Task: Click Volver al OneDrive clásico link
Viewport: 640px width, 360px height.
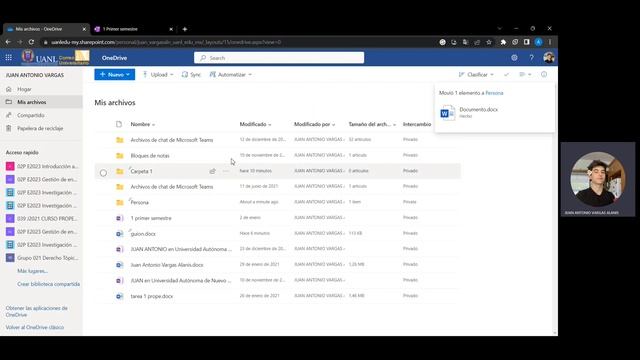Action: pyautogui.click(x=35, y=327)
